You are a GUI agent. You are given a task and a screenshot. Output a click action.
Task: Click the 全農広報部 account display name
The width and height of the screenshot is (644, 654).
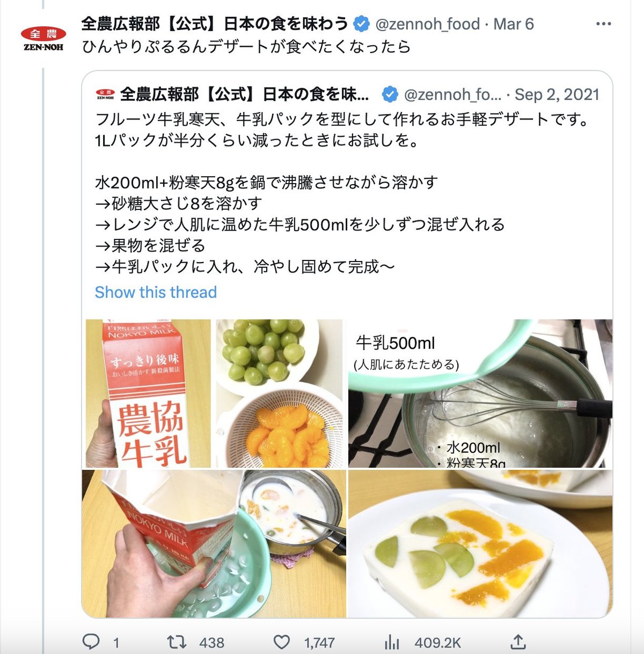click(215, 24)
